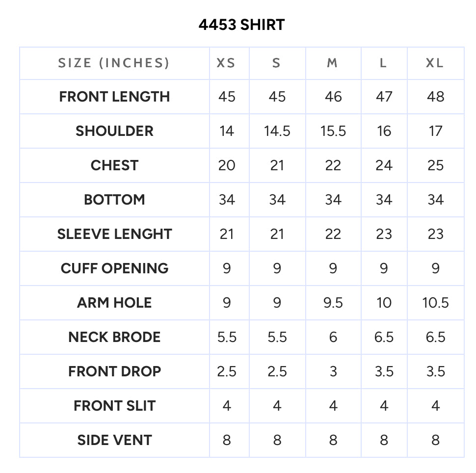Select the SIZE (INCHES) header cell
The image size is (476, 473).
click(114, 63)
